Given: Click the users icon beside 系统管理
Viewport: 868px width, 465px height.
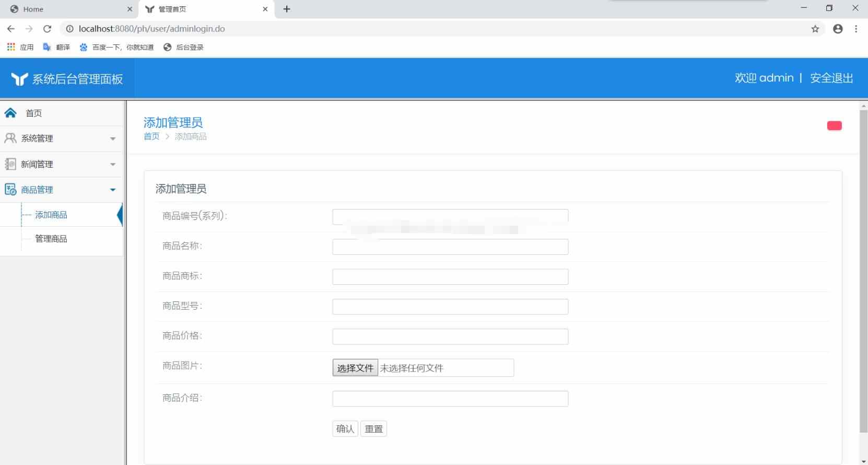Looking at the screenshot, I should coord(10,138).
